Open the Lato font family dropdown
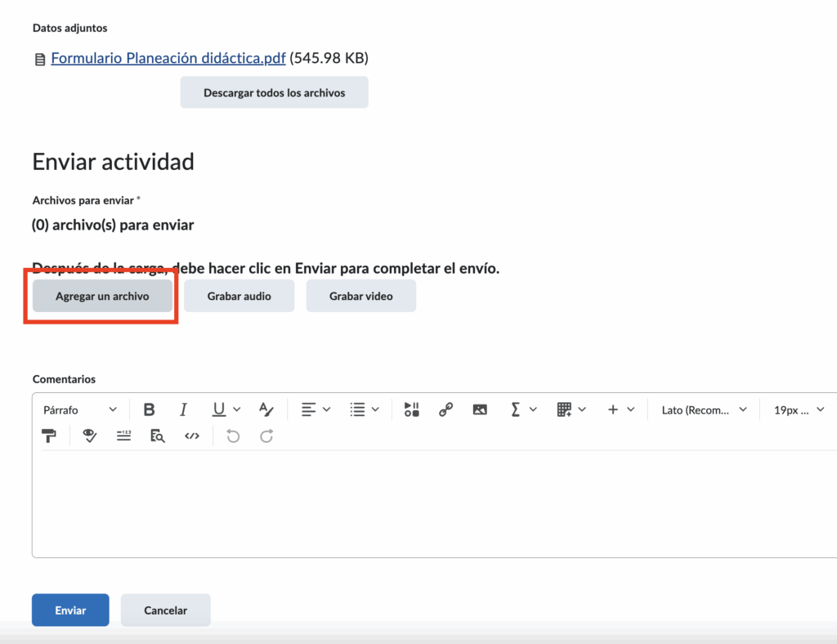Viewport: 837px width, 644px height. coord(703,409)
